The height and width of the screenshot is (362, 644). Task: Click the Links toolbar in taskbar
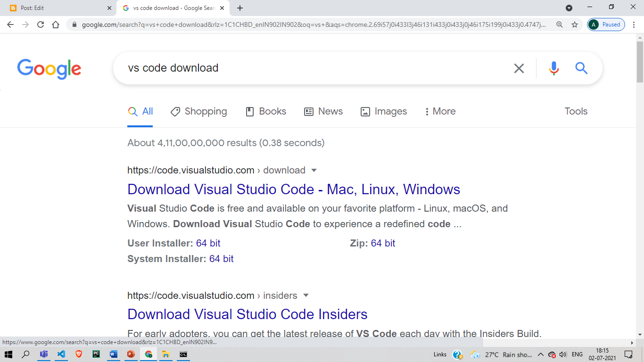click(440, 354)
